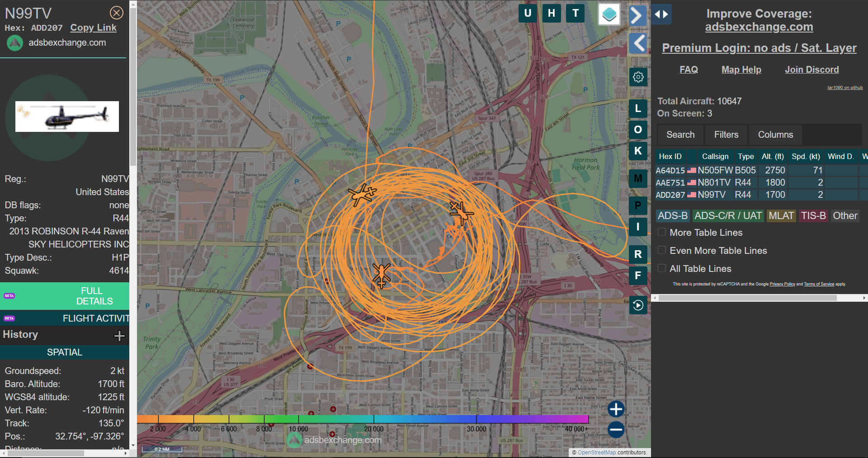
Task: Click the U map toggle button
Action: (528, 13)
